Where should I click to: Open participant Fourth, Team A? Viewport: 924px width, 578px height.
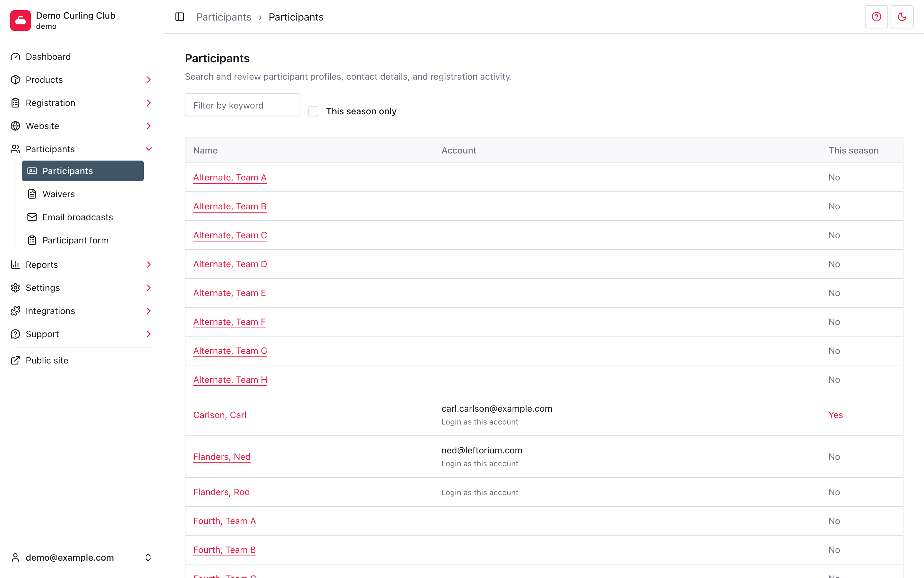tap(225, 521)
